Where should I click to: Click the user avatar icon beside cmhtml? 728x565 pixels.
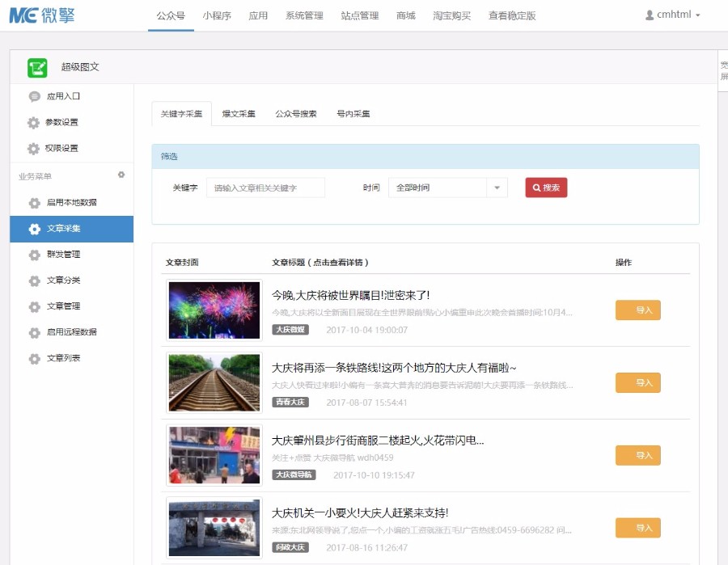[x=650, y=15]
